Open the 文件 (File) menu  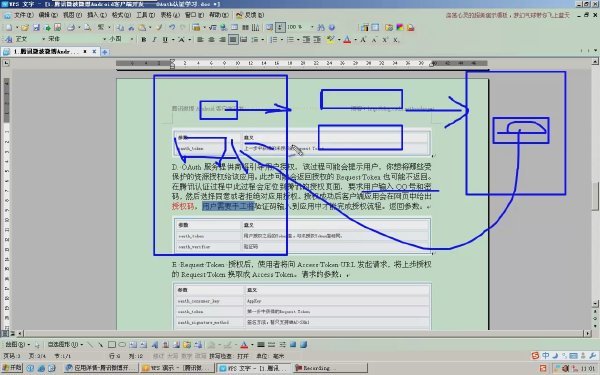tap(23, 15)
